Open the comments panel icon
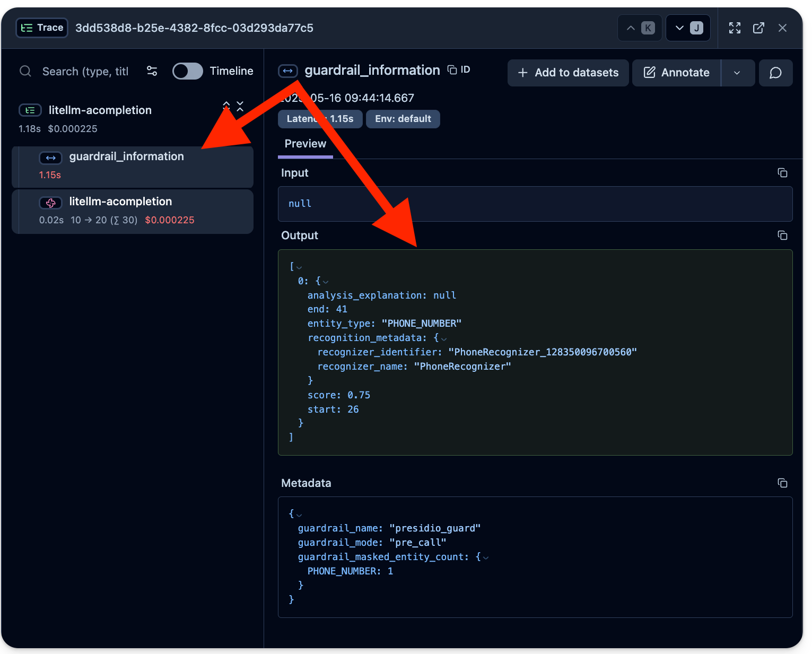Image resolution: width=812 pixels, height=654 pixels. pos(775,73)
